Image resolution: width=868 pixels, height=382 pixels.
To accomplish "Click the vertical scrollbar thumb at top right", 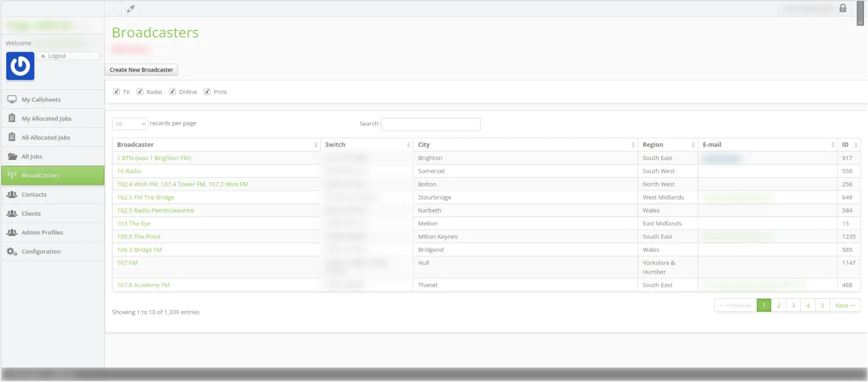I will 860,13.
